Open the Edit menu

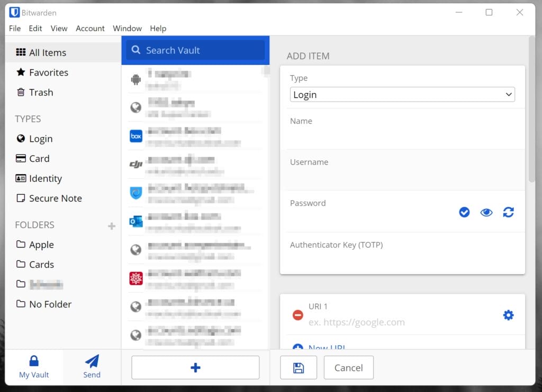(35, 29)
